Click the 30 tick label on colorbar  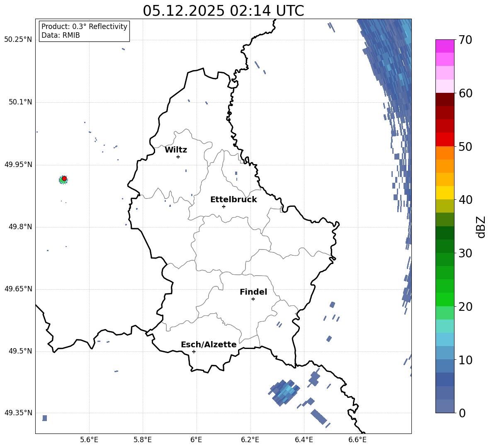tap(466, 253)
